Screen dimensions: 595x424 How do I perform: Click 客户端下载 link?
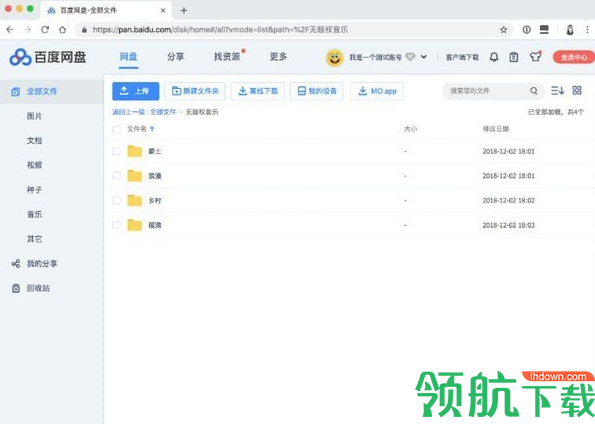pyautogui.click(x=462, y=57)
